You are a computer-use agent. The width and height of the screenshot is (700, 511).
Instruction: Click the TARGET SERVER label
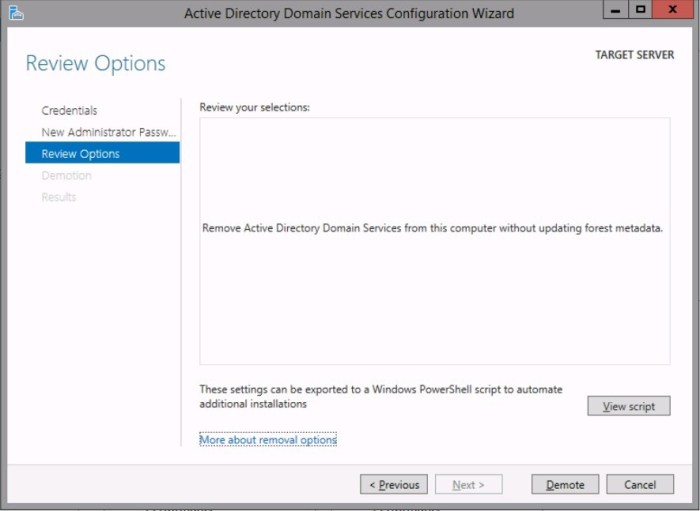tap(634, 55)
